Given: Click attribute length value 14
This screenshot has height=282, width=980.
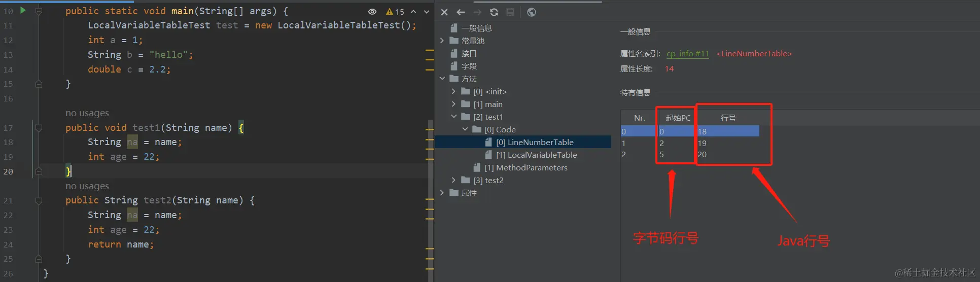Looking at the screenshot, I should 669,68.
